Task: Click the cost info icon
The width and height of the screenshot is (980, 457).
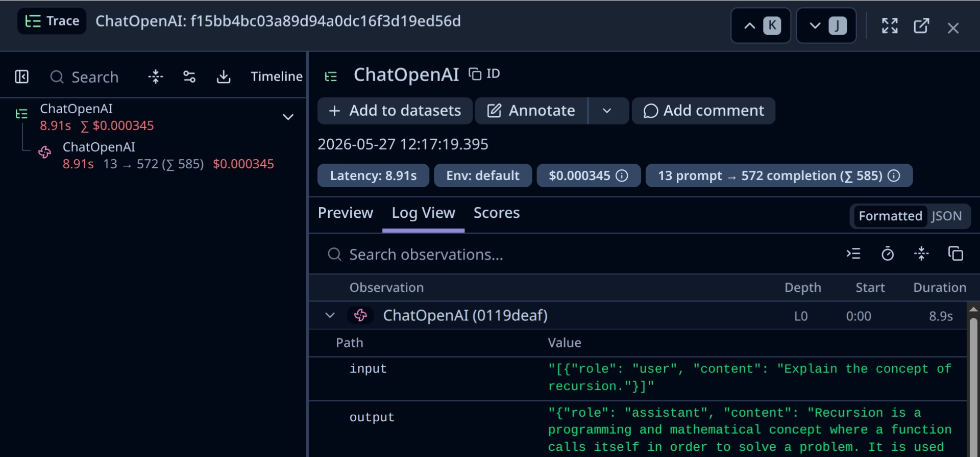Action: click(622, 176)
